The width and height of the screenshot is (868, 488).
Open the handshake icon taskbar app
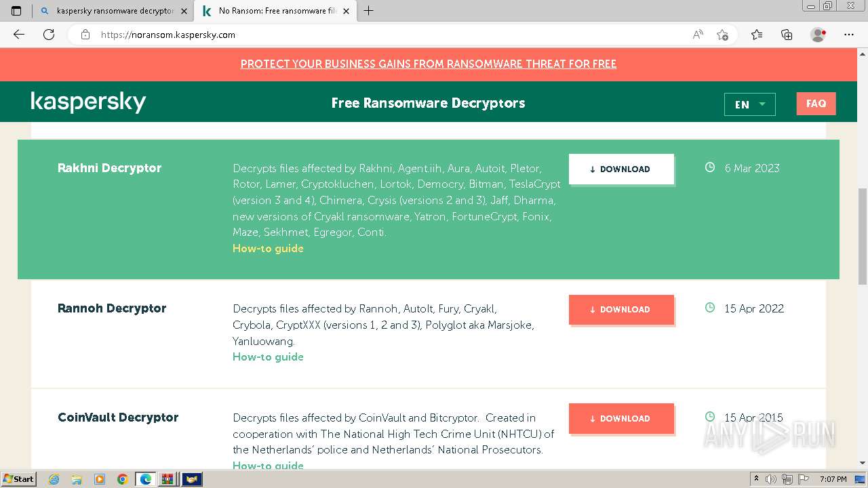[x=192, y=479]
